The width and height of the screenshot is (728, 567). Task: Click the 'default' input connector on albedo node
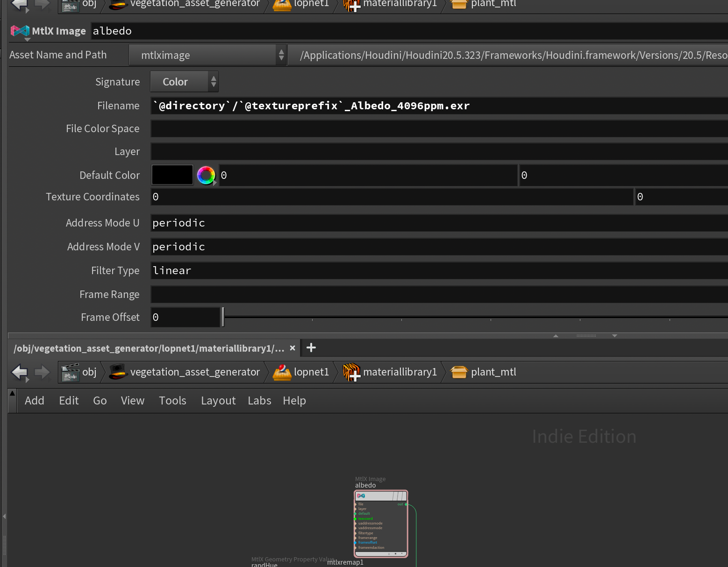tap(356, 514)
